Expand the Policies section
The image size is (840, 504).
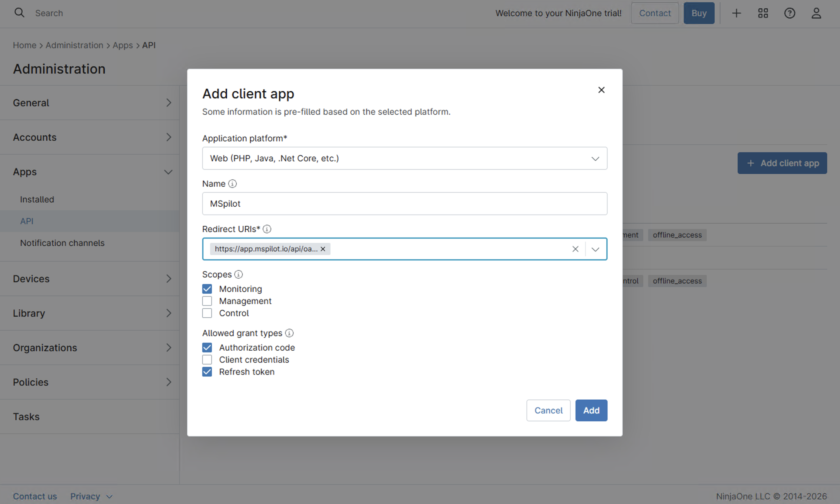90,382
